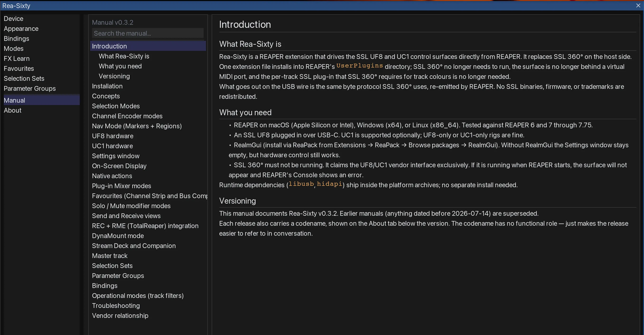Viewport: 644px width, 335px height.
Task: Click the UserPlugins code text
Action: 359,66
